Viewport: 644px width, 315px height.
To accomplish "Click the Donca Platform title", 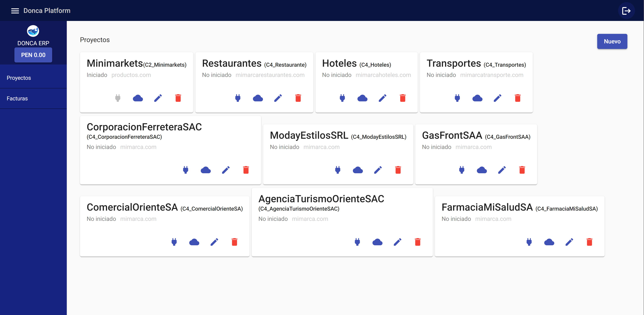I will pyautogui.click(x=47, y=11).
